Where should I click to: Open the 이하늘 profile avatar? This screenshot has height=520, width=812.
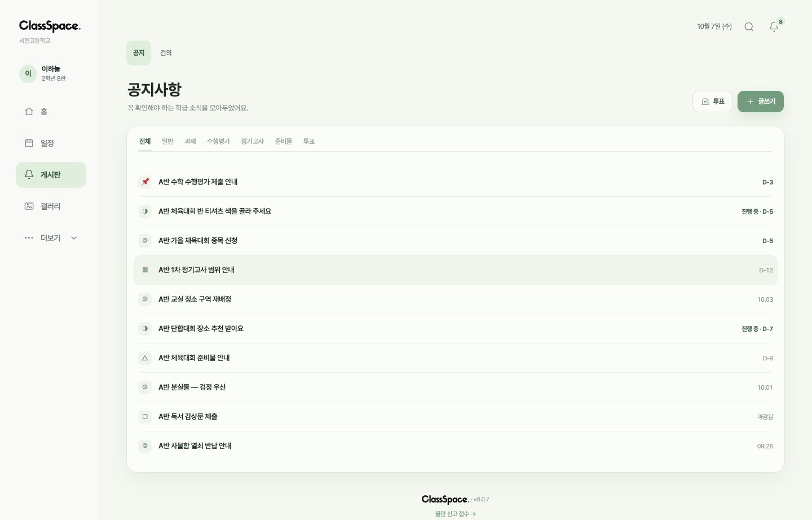point(28,74)
